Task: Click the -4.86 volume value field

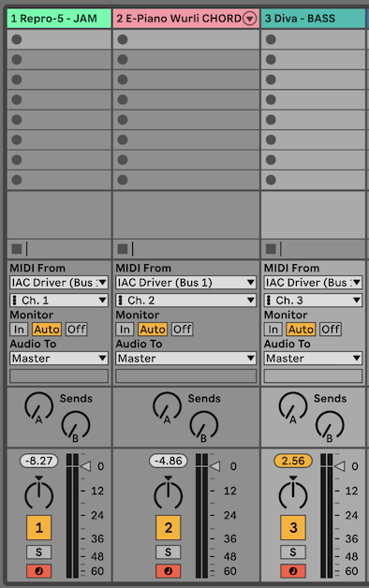Action: pyautogui.click(x=169, y=461)
